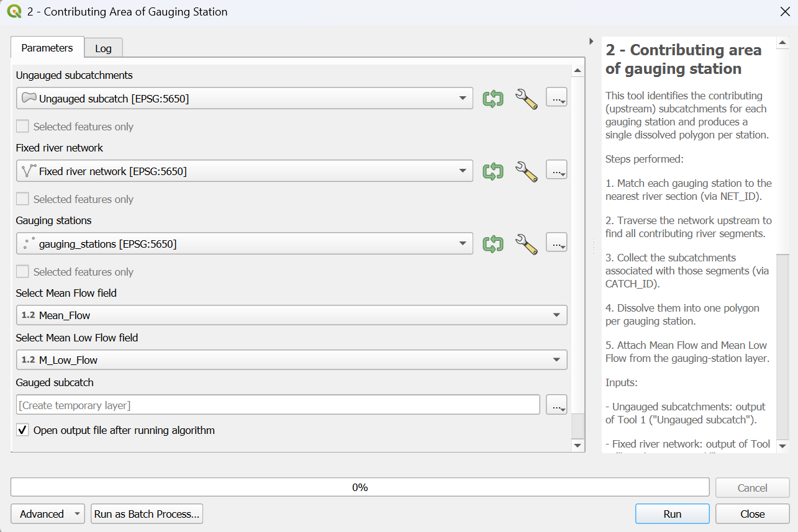Click parameters panel scrollbar up arrow
The image size is (798, 532).
[578, 71]
